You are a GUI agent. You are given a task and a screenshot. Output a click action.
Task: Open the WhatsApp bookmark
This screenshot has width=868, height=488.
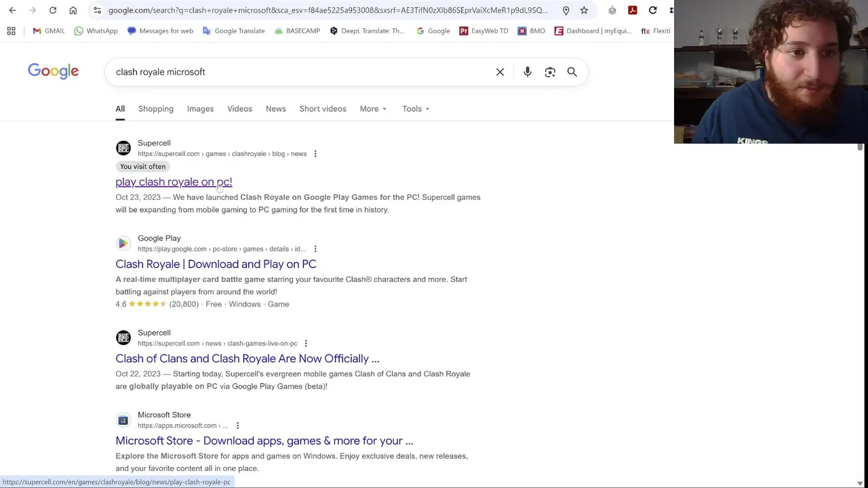(96, 30)
